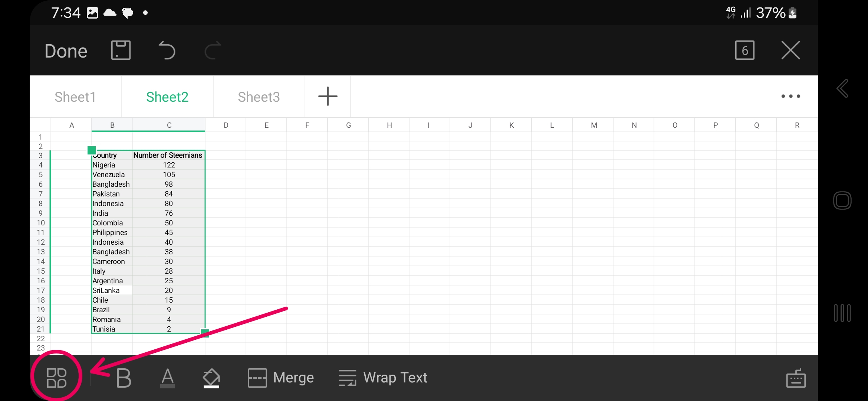Open the sheet count box showing 6

pos(744,50)
